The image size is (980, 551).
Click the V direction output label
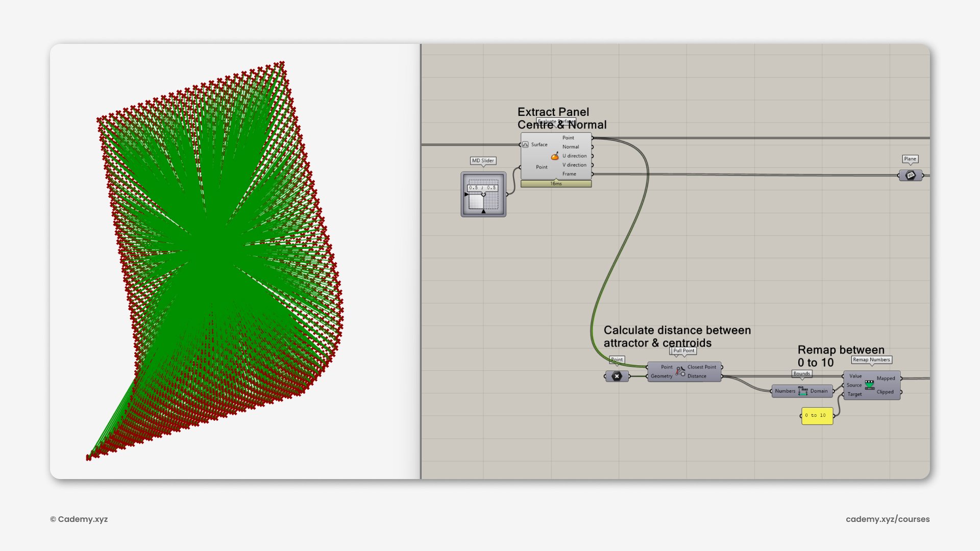[575, 165]
